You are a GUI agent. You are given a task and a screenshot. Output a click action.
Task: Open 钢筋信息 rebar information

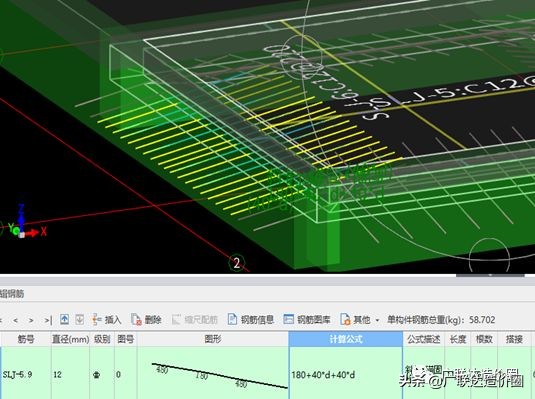point(250,319)
